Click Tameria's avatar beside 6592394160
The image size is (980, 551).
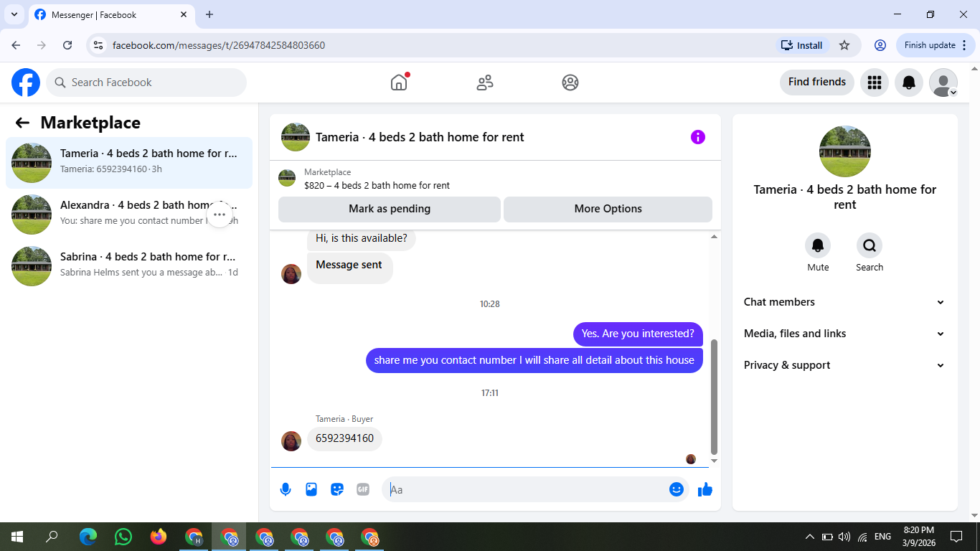[291, 441]
